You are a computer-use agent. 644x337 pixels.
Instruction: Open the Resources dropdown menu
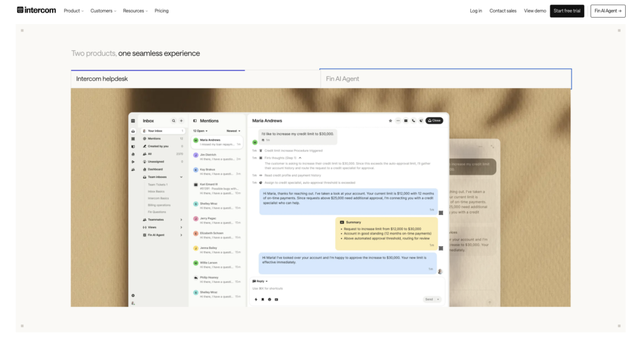pyautogui.click(x=135, y=11)
